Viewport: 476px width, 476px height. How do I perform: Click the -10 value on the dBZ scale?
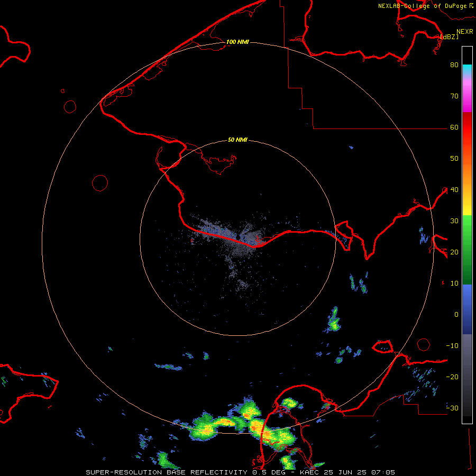452,346
